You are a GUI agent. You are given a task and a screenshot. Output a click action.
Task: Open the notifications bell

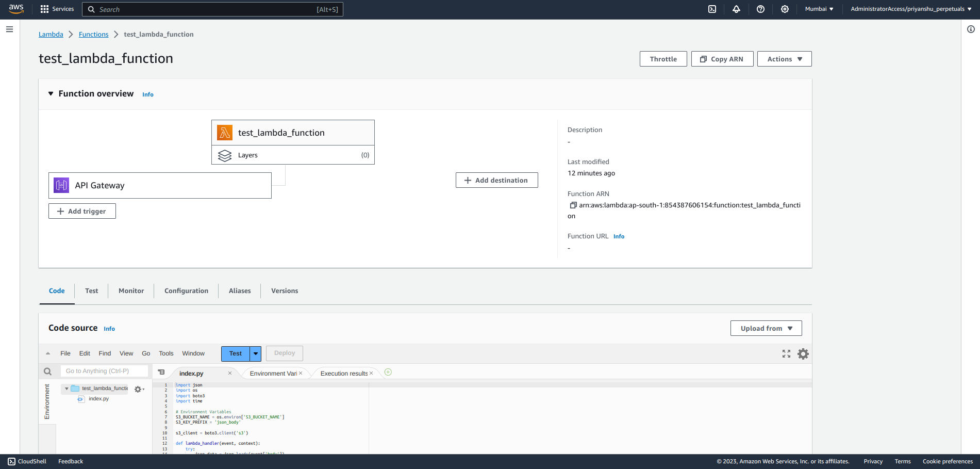[x=736, y=9]
